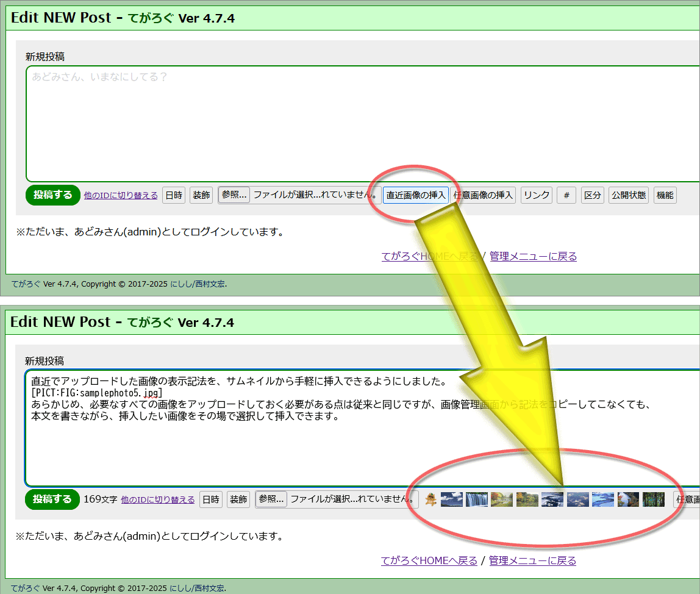Screen dimensions: 700x594
Task: Follow the bottom てがろぐHOMEへ戻る link
Action: (x=429, y=560)
